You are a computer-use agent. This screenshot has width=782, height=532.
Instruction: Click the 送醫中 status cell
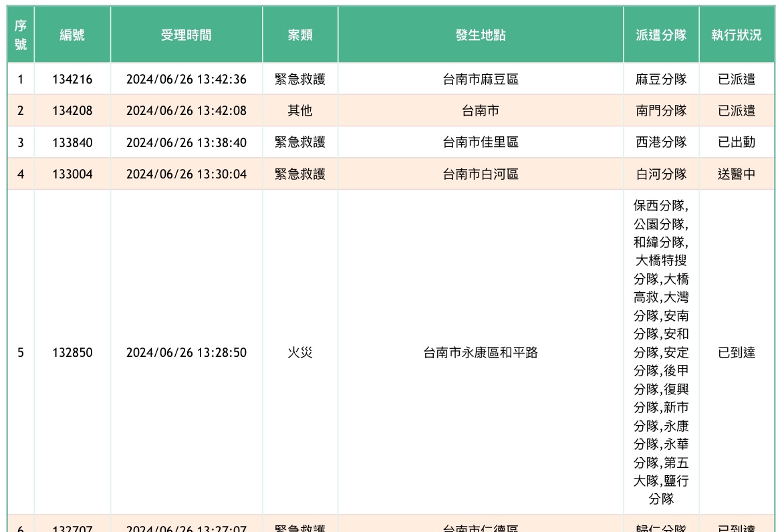tap(737, 174)
